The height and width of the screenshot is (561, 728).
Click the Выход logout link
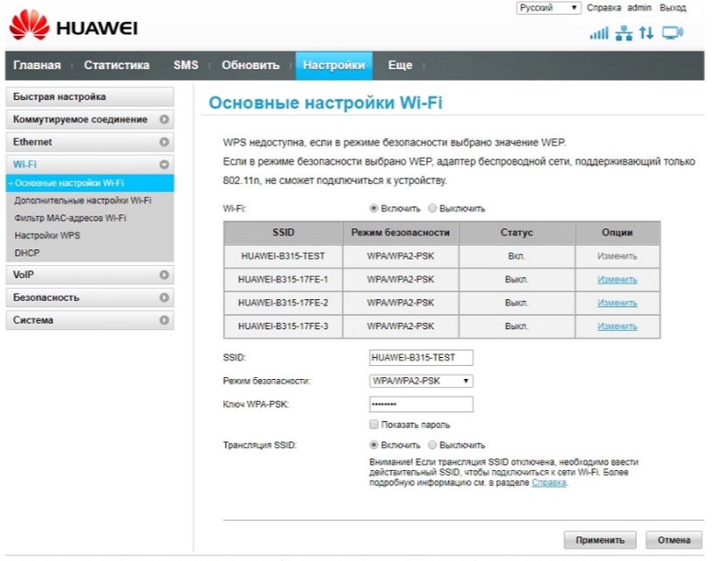coord(673,8)
